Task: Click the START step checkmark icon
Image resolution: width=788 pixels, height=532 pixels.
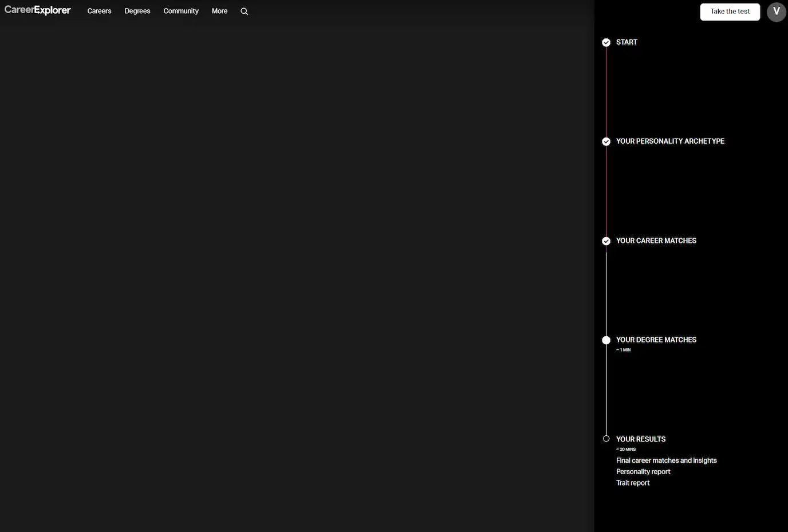Action: click(606, 42)
